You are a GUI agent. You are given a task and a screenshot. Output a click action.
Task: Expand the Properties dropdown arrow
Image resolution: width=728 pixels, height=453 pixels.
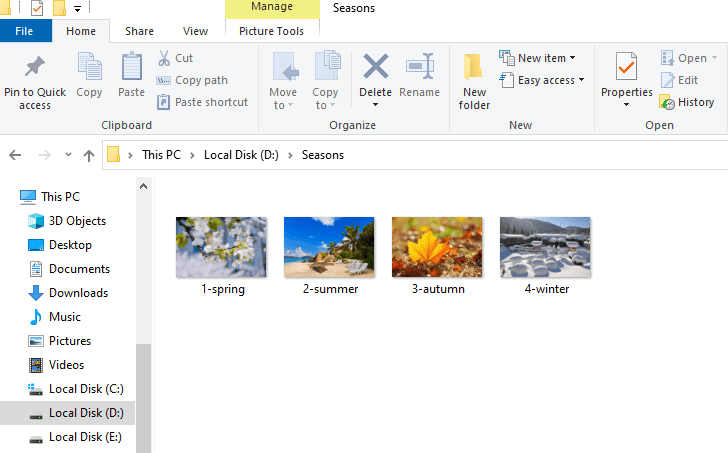pos(626,105)
